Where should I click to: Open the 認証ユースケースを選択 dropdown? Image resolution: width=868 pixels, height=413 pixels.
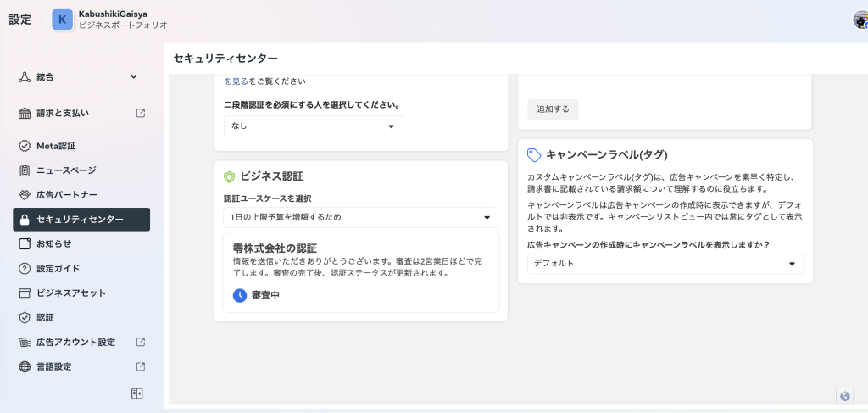coord(360,218)
